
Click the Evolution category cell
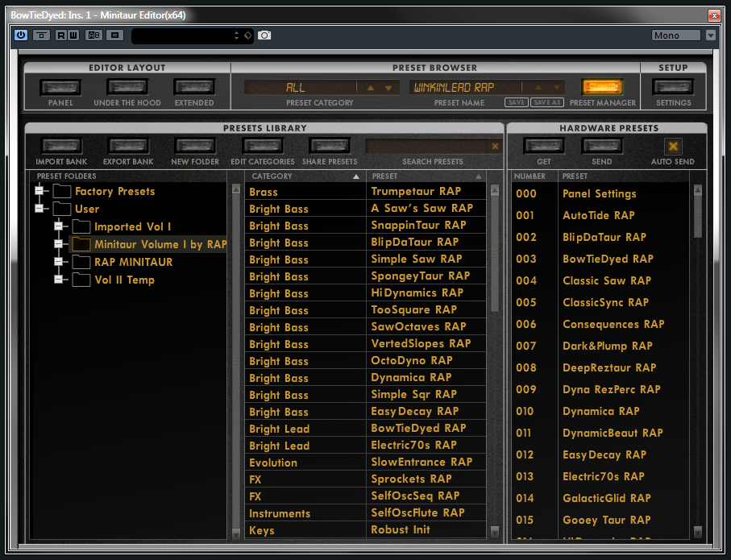[305, 463]
